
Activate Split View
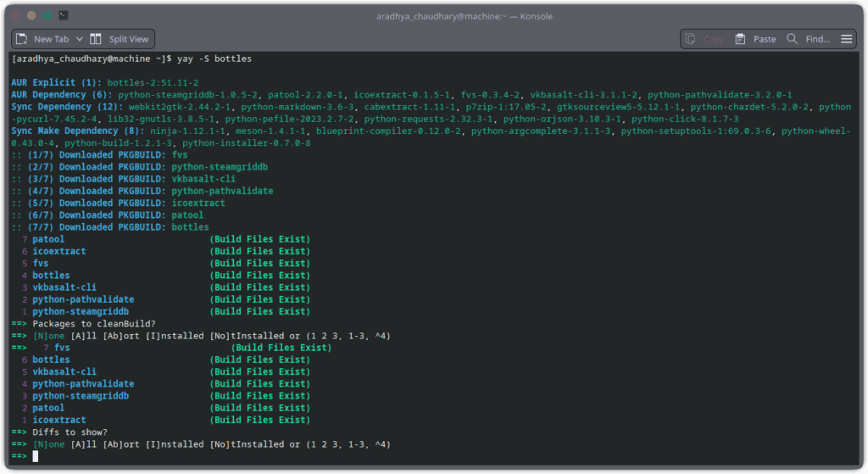(120, 39)
